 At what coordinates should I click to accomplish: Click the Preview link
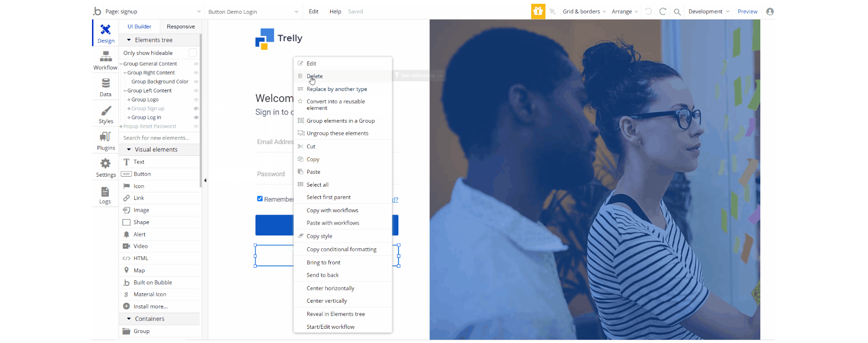748,11
